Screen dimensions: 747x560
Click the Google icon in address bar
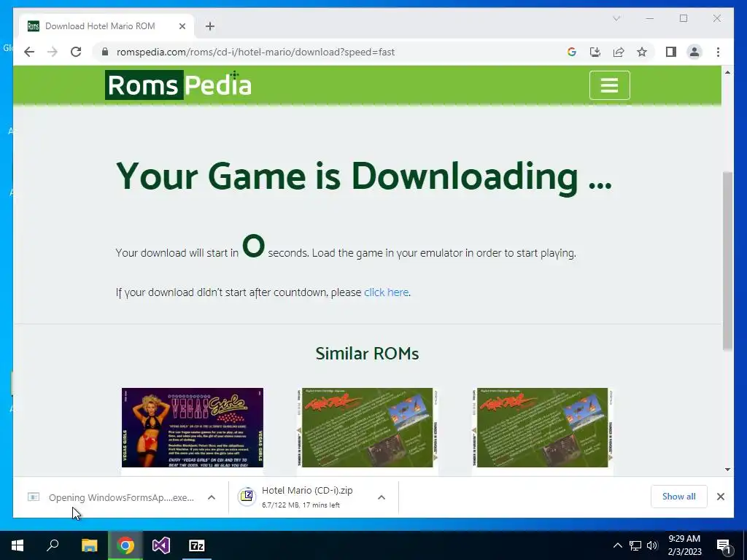point(572,52)
